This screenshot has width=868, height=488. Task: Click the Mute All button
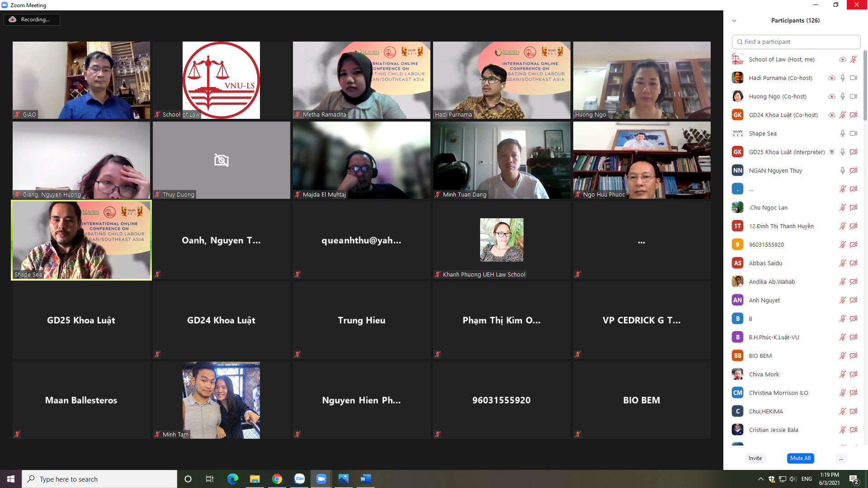pyautogui.click(x=800, y=458)
